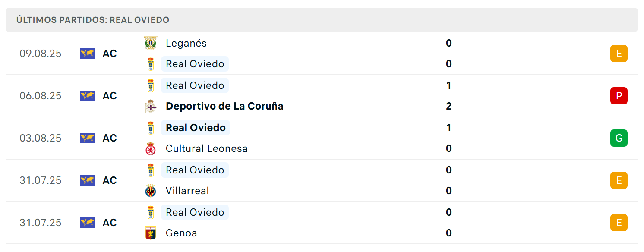The width and height of the screenshot is (644, 252).
Task: Click world map flag icon for 03.08.25 match
Action: (x=87, y=138)
